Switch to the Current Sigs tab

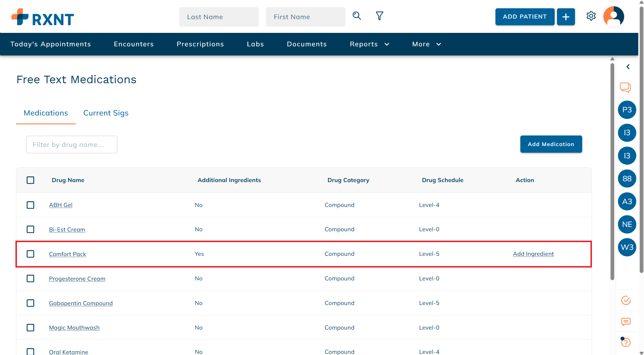pos(106,113)
